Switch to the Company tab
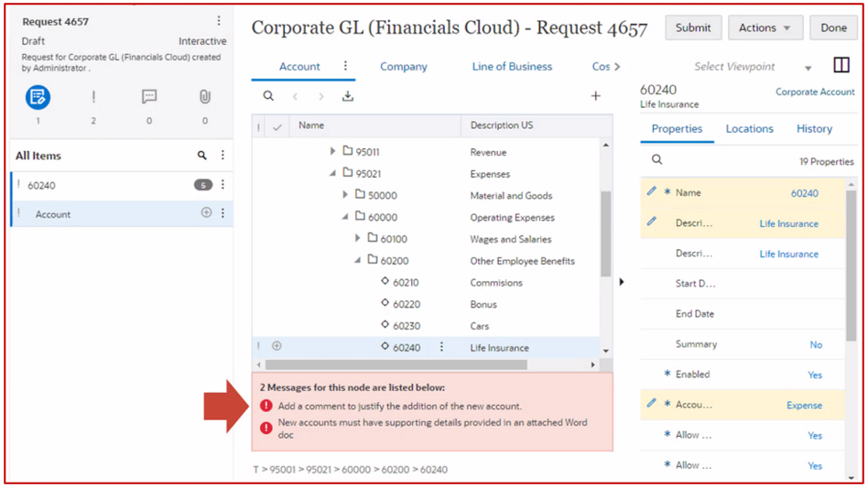 [404, 67]
